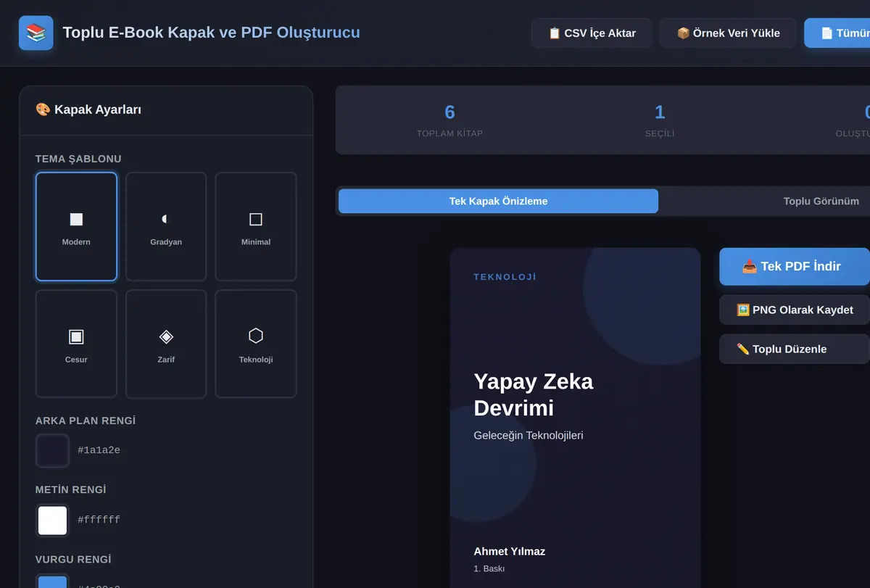Select the Modern theme template
This screenshot has height=588, width=870.
click(x=76, y=226)
